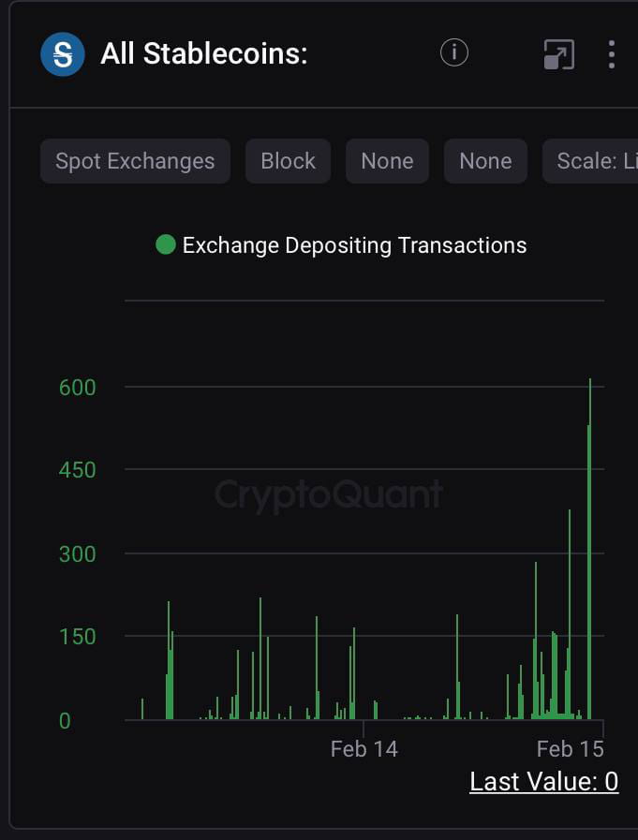The image size is (638, 840).
Task: Open the Block interval selector
Action: pyautogui.click(x=288, y=160)
